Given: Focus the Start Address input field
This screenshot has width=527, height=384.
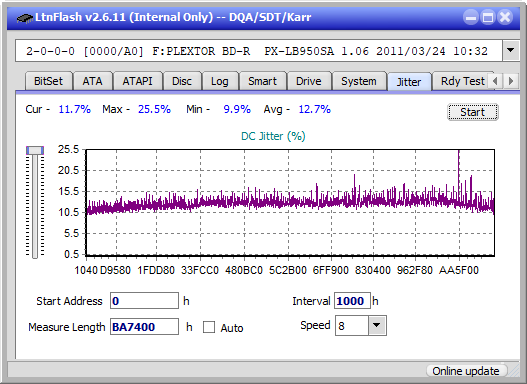Looking at the screenshot, I should (144, 300).
